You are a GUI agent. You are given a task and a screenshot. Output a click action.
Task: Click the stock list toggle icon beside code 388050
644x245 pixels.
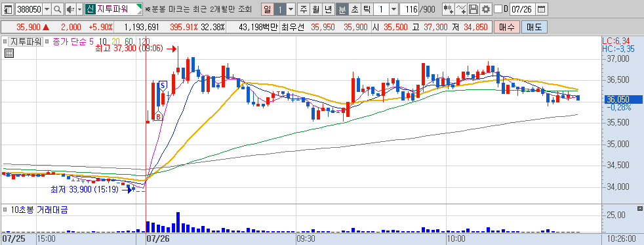tap(9, 9)
